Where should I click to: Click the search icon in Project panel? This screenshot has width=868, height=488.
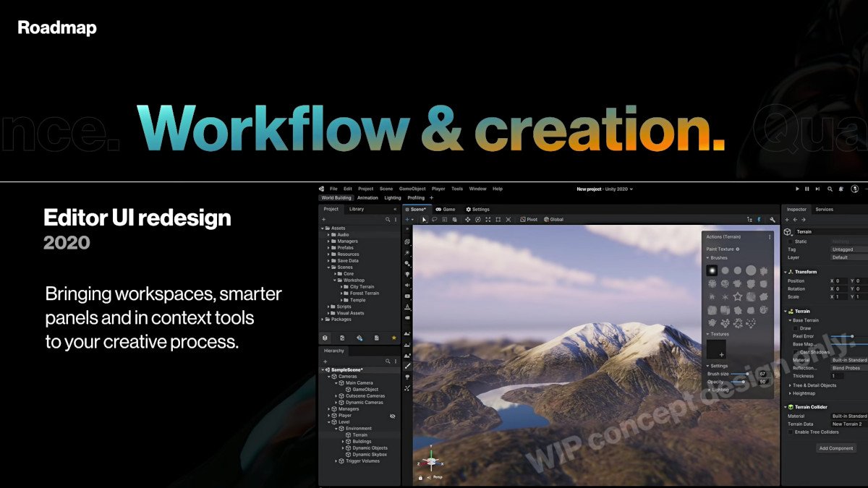pos(388,219)
